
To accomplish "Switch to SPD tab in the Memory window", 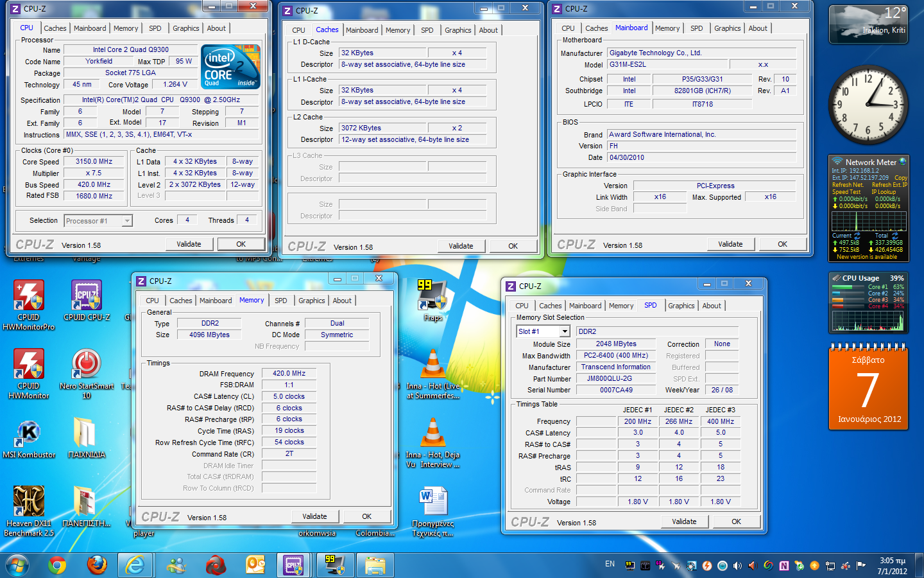I will point(281,301).
